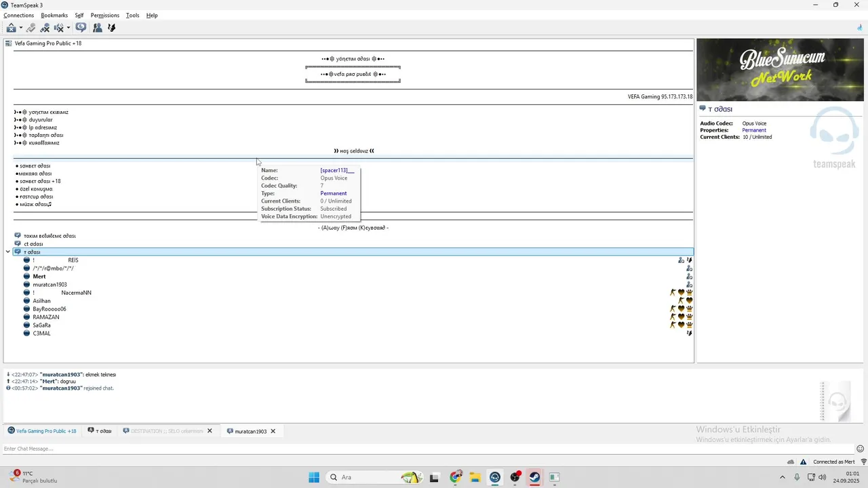Image resolution: width=868 pixels, height=488 pixels.
Task: Close the DESTINATION ;; SELO chat tab
Action: 210,431
